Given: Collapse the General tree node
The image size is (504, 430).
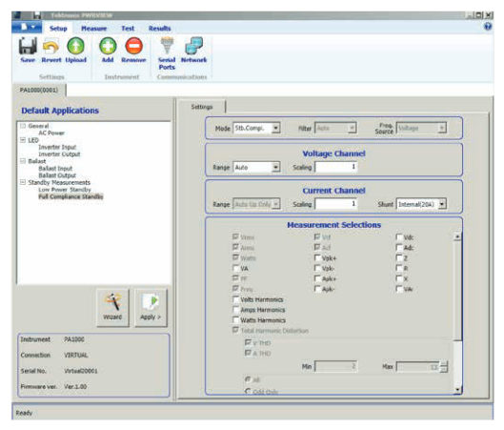Looking at the screenshot, I should [x=23, y=126].
